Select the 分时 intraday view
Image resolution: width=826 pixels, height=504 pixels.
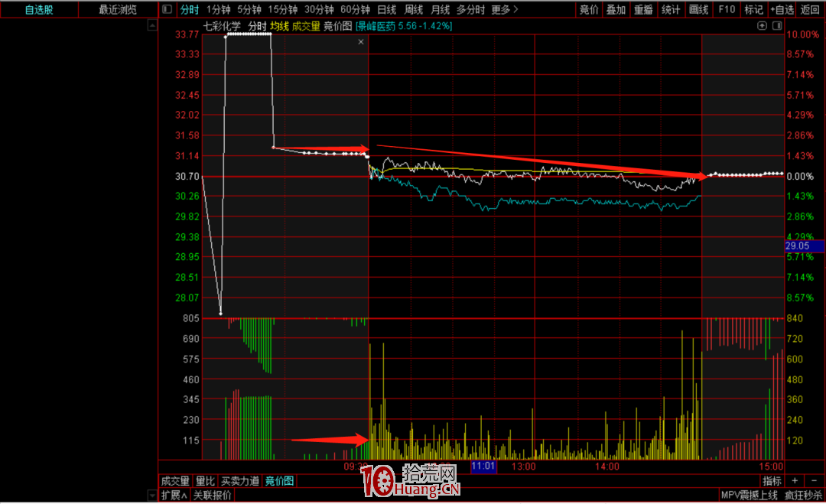click(190, 9)
